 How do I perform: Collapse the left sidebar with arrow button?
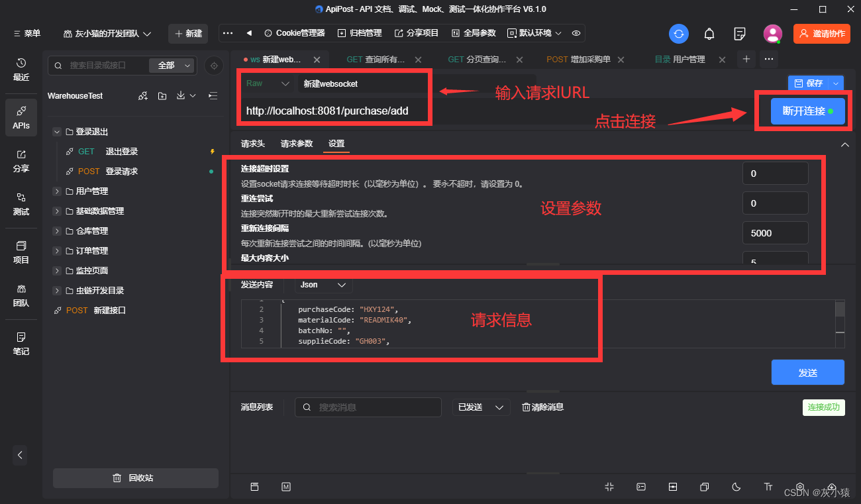(x=20, y=455)
